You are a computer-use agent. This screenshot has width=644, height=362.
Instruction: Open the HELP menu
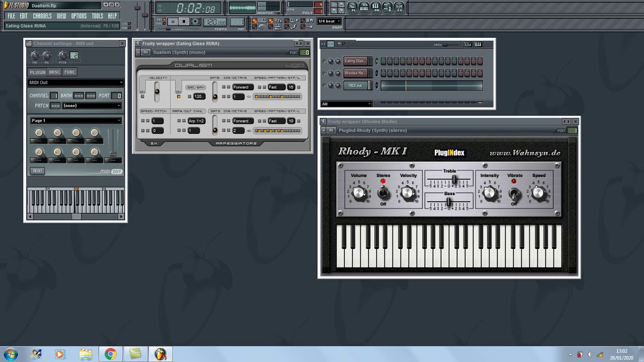click(112, 16)
